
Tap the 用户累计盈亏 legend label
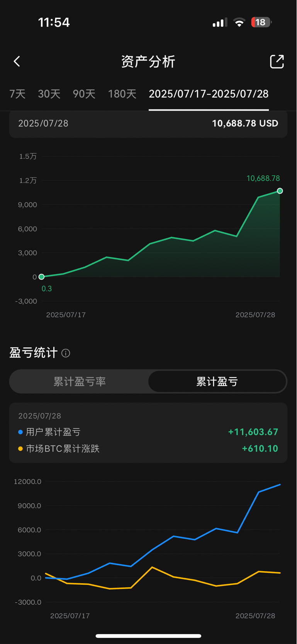(53, 432)
